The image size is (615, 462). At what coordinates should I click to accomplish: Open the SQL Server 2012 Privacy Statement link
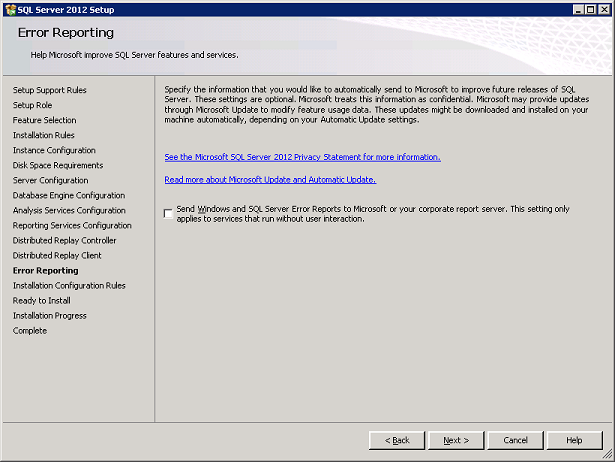pyautogui.click(x=302, y=157)
